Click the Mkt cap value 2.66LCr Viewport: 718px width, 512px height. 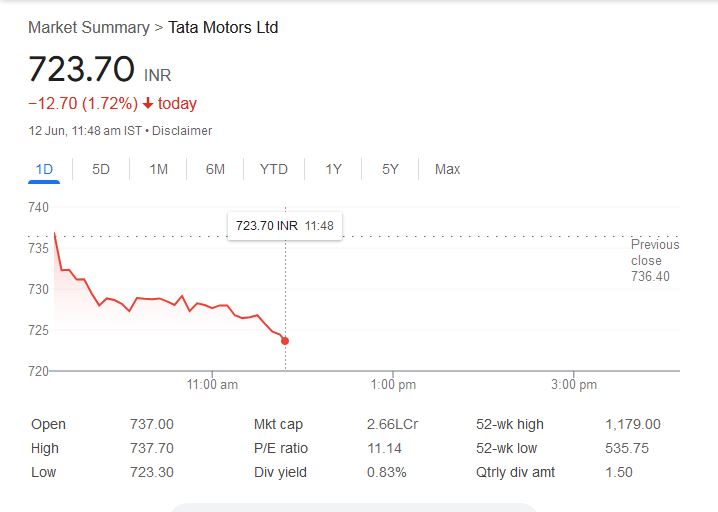(x=392, y=424)
